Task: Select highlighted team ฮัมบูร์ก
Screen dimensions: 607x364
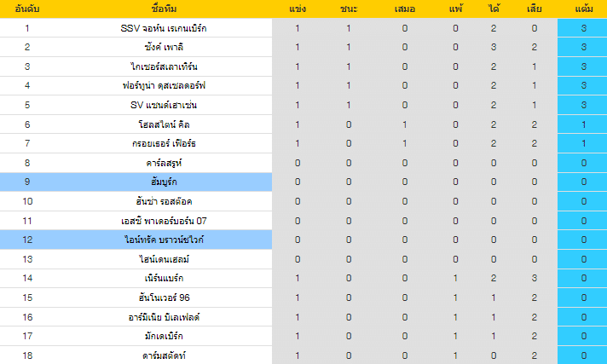Action: click(x=164, y=182)
